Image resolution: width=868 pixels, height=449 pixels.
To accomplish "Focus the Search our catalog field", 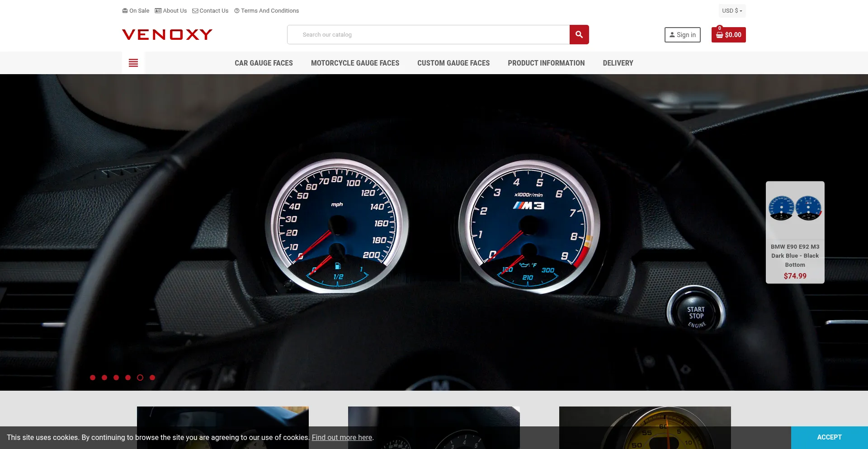I will (x=429, y=34).
